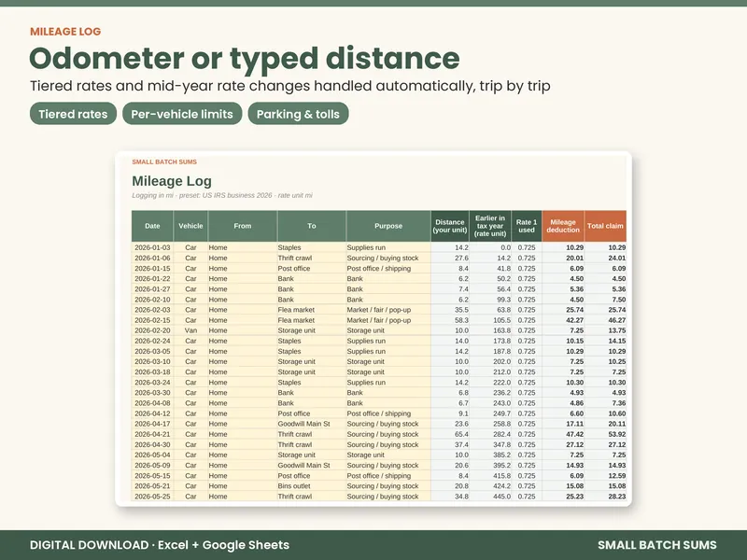
Task: Click the "From" column header
Action: point(243,226)
